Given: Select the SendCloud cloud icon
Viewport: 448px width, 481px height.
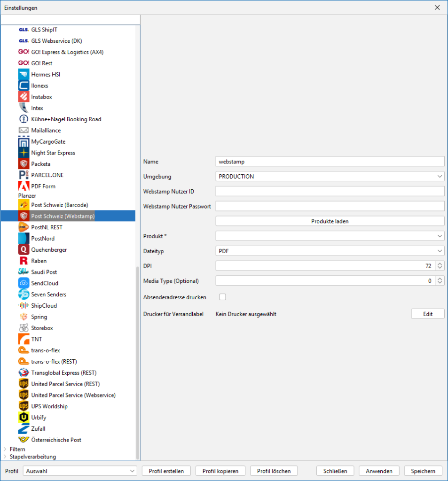Looking at the screenshot, I should pyautogui.click(x=24, y=283).
